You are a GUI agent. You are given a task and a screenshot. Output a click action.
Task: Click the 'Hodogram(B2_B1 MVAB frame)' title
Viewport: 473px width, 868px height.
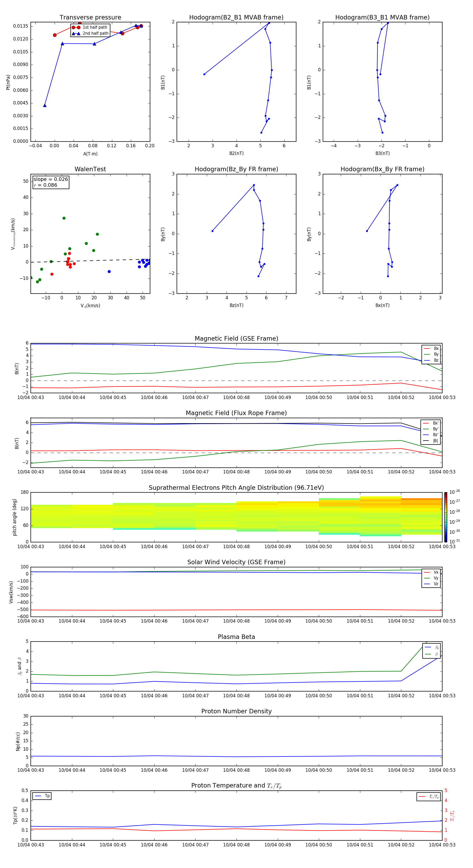[236, 17]
